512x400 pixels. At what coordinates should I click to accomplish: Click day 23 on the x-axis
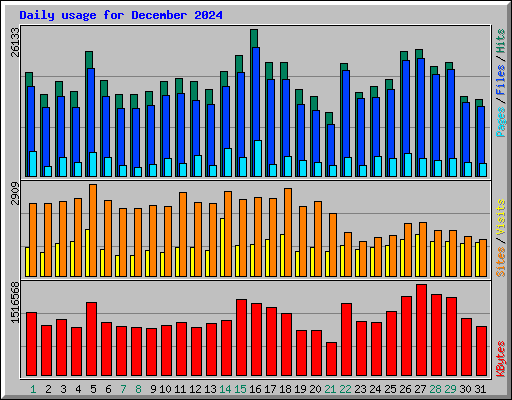click(x=360, y=389)
